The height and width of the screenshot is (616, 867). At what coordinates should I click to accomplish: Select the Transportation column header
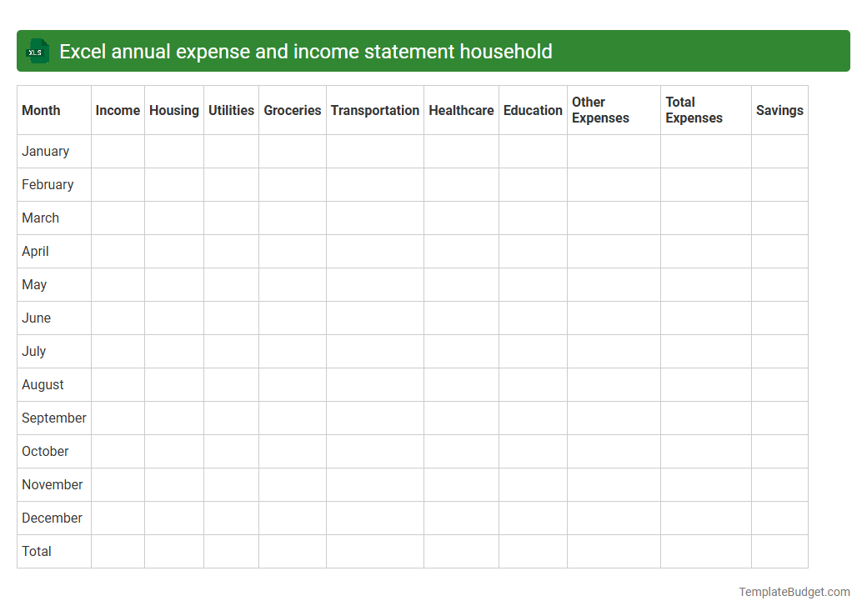pyautogui.click(x=374, y=110)
